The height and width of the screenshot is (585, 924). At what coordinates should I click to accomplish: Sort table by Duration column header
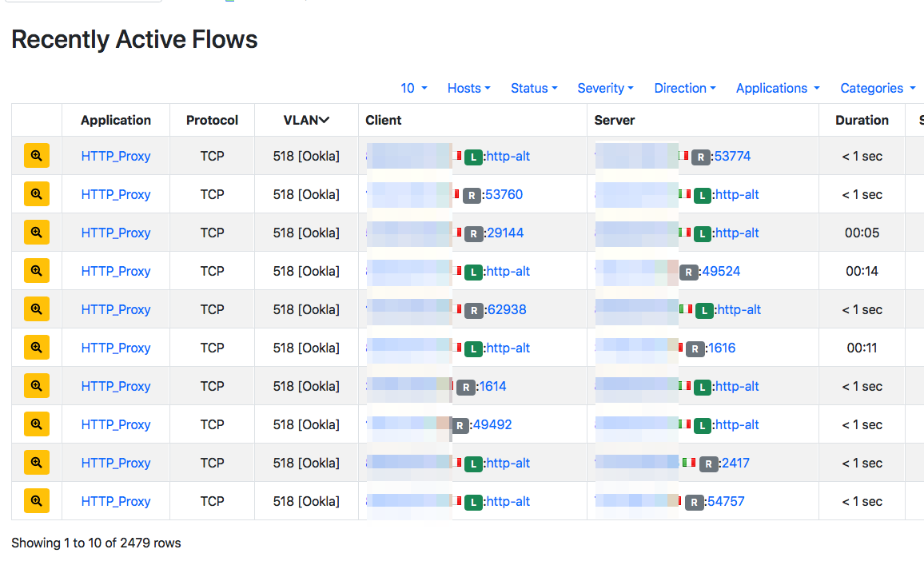point(862,120)
